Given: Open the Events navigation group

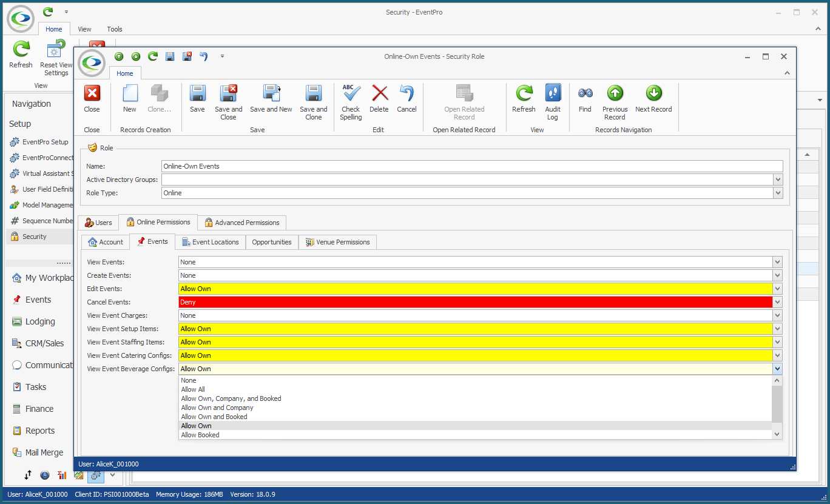Looking at the screenshot, I should click(x=38, y=300).
